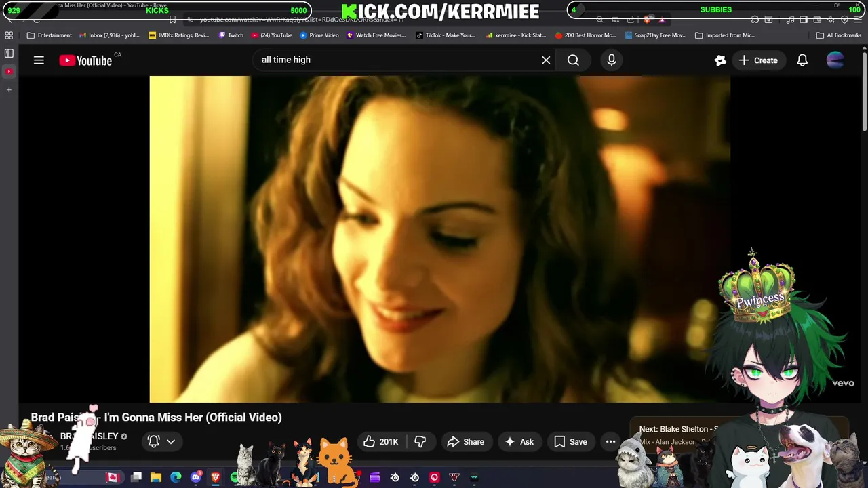Image resolution: width=868 pixels, height=488 pixels.
Task: Open the purple clapperboard taskbar app
Action: 374,478
